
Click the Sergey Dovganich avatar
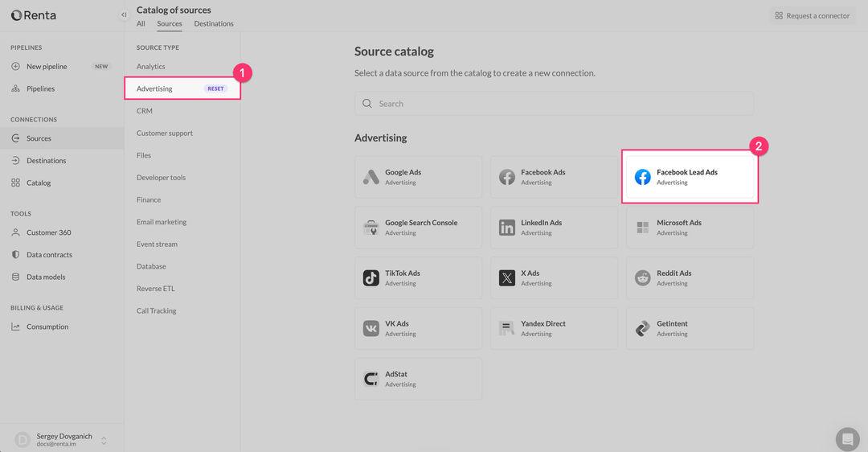(x=23, y=440)
